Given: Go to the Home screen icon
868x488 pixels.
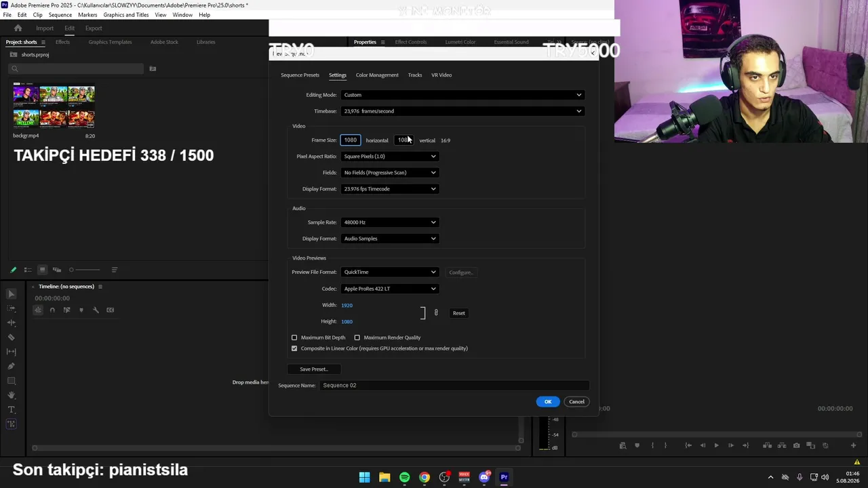Looking at the screenshot, I should (18, 28).
